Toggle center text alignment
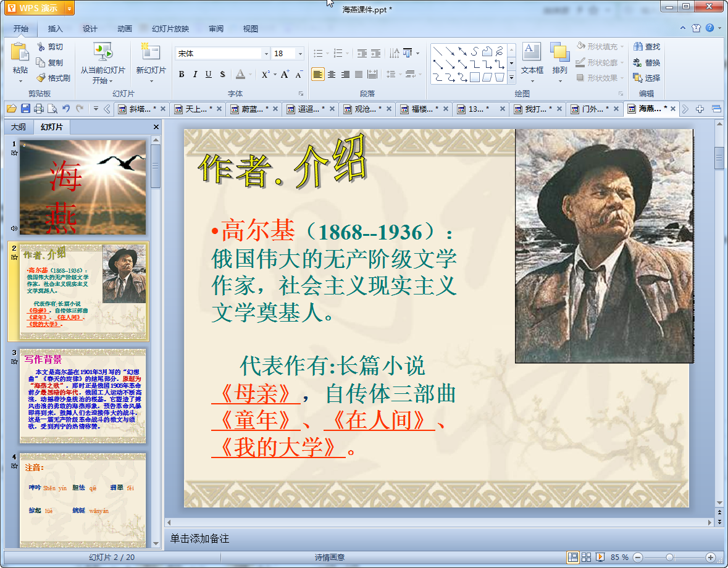Image resolution: width=728 pixels, height=568 pixels. (x=332, y=74)
